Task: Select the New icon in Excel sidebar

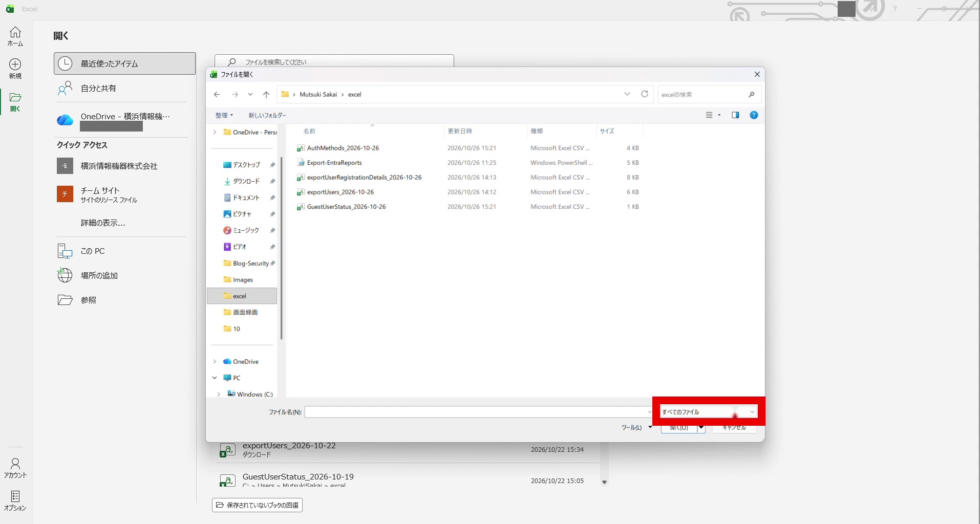Action: 15,69
